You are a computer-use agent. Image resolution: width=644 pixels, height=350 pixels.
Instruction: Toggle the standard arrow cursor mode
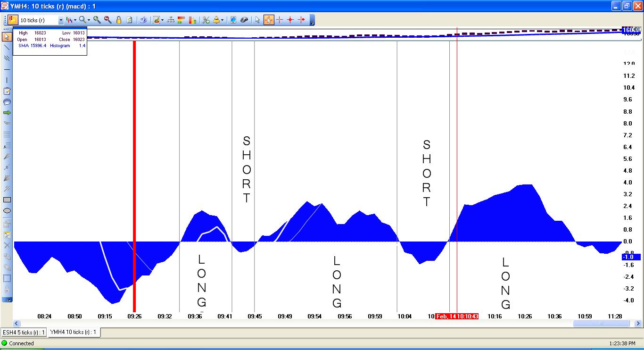click(257, 20)
